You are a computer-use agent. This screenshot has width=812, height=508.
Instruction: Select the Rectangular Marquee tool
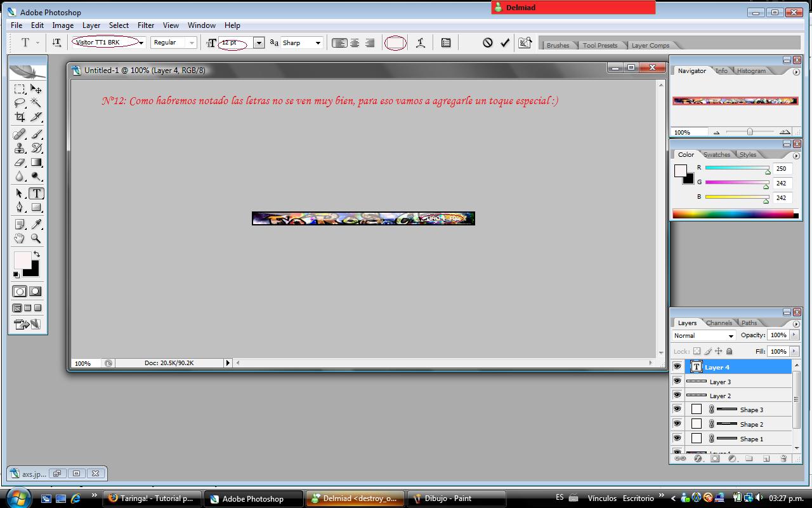click(x=20, y=89)
